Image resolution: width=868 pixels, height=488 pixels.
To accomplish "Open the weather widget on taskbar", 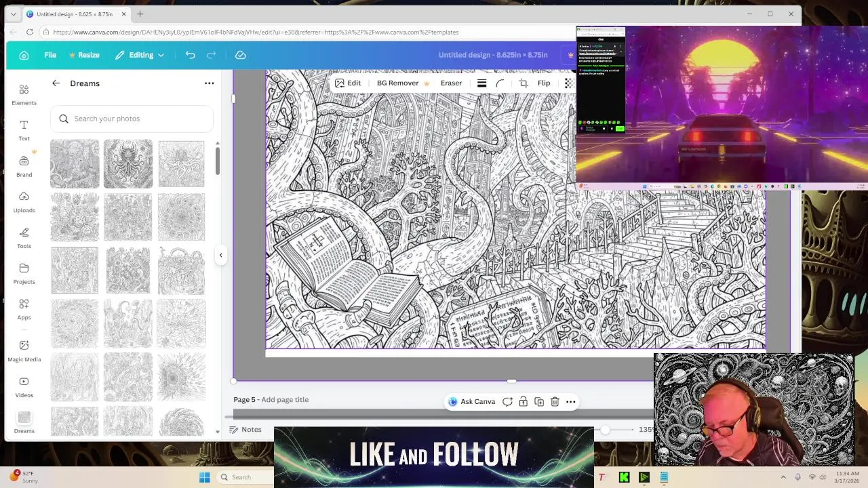I will tap(24, 477).
